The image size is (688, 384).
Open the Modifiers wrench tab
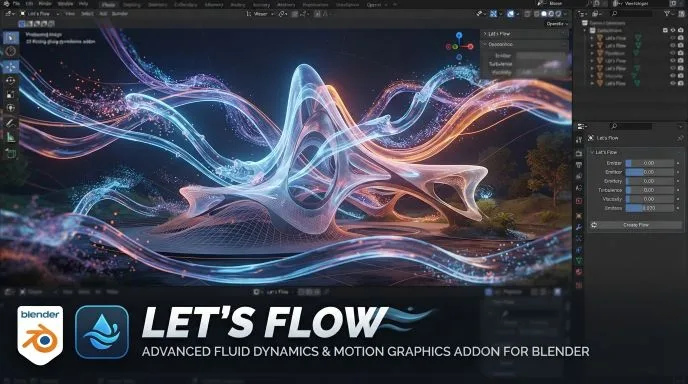coord(579,227)
